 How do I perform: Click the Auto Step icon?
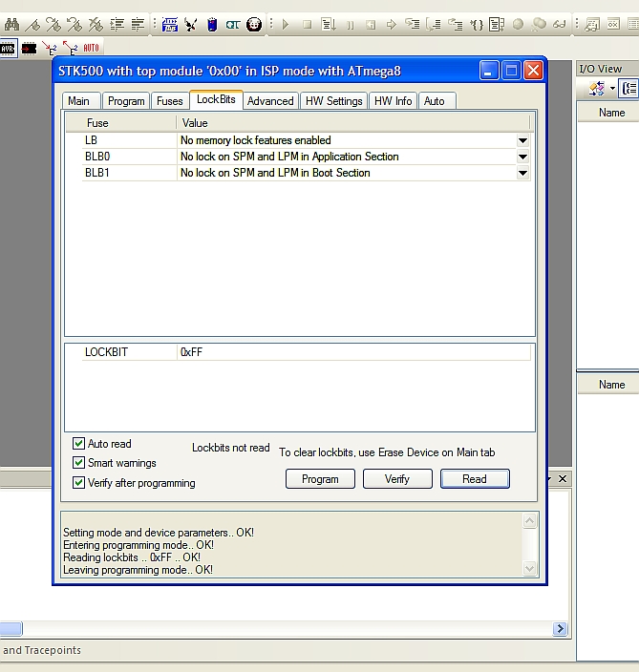(496, 25)
